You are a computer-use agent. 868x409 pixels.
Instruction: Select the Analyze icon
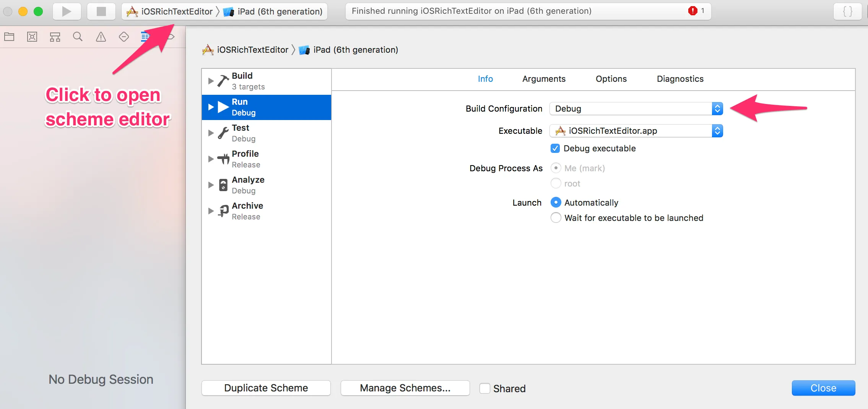click(223, 185)
